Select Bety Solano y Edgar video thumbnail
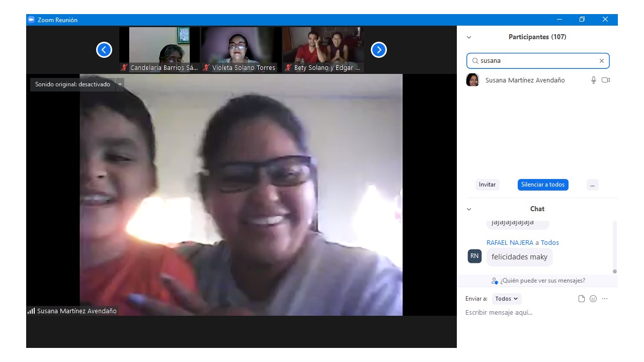 click(323, 50)
